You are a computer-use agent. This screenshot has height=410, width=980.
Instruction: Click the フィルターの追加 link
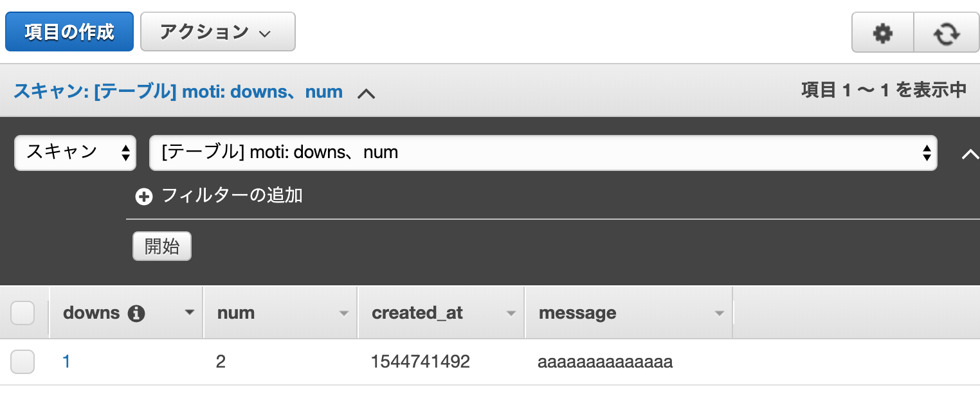tap(231, 195)
